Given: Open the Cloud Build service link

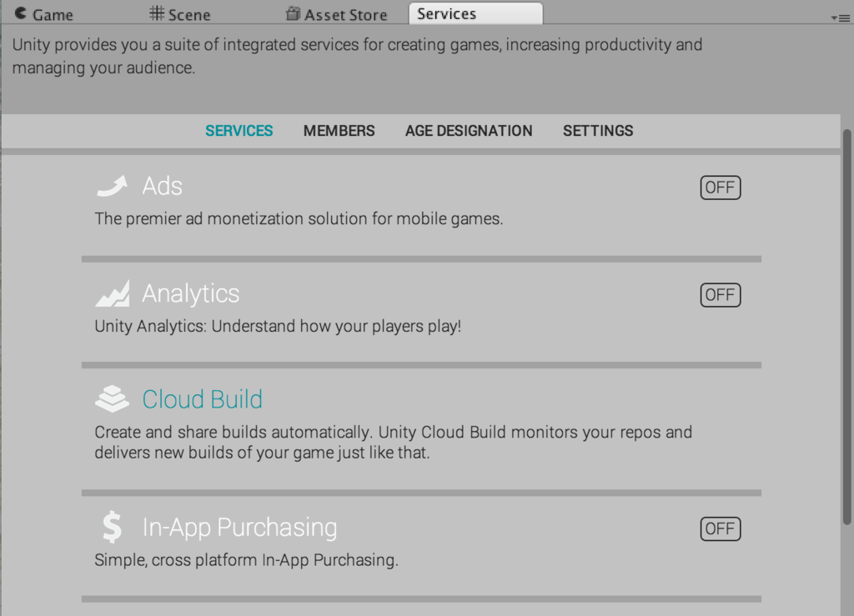Looking at the screenshot, I should 203,399.
